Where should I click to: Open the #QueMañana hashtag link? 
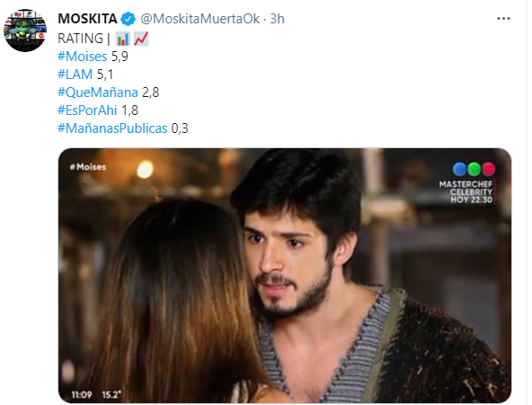coord(98,92)
